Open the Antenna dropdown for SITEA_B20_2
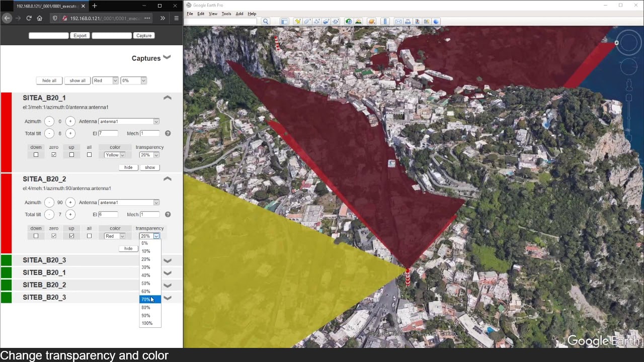This screenshot has height=362, width=644. [x=129, y=202]
